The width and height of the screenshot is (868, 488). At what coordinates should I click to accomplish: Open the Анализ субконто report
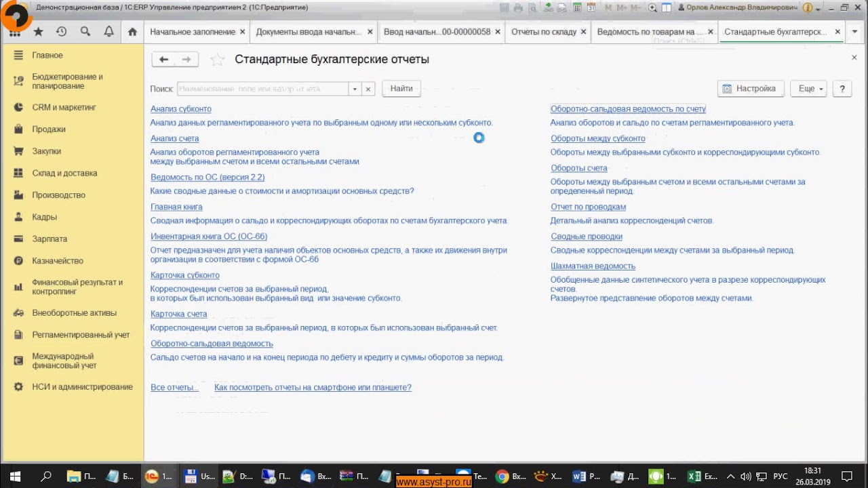[x=181, y=109]
